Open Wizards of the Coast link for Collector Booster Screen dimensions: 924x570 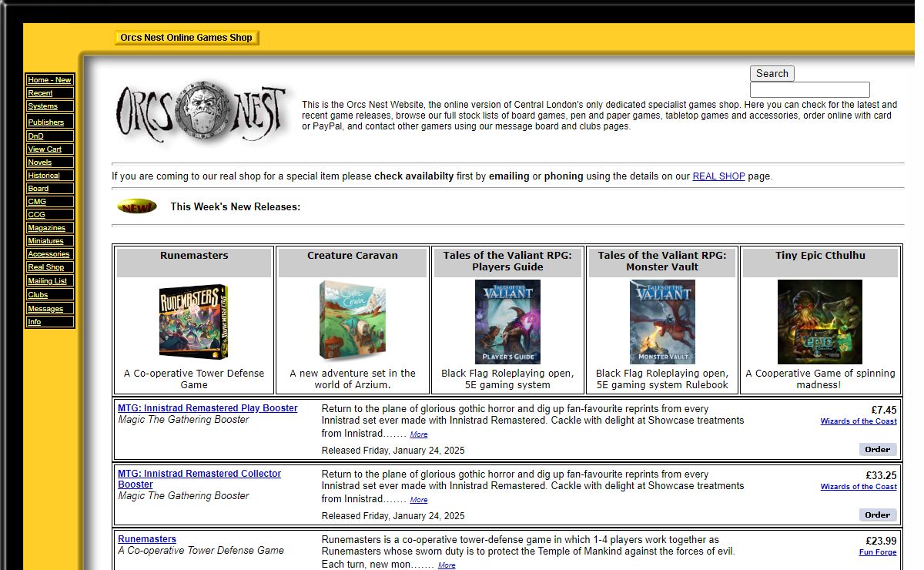859,487
